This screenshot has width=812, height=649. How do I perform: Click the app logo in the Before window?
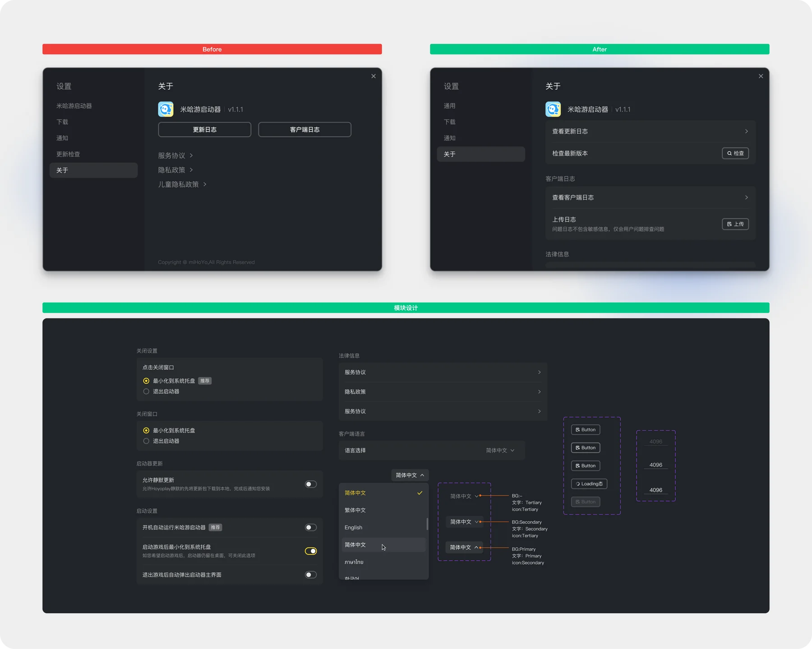click(166, 109)
